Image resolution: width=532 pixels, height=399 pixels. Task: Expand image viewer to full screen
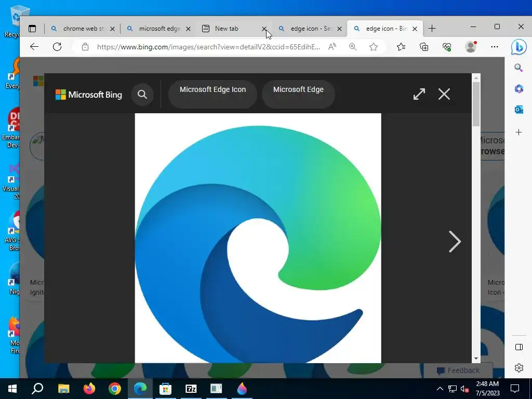(x=419, y=95)
